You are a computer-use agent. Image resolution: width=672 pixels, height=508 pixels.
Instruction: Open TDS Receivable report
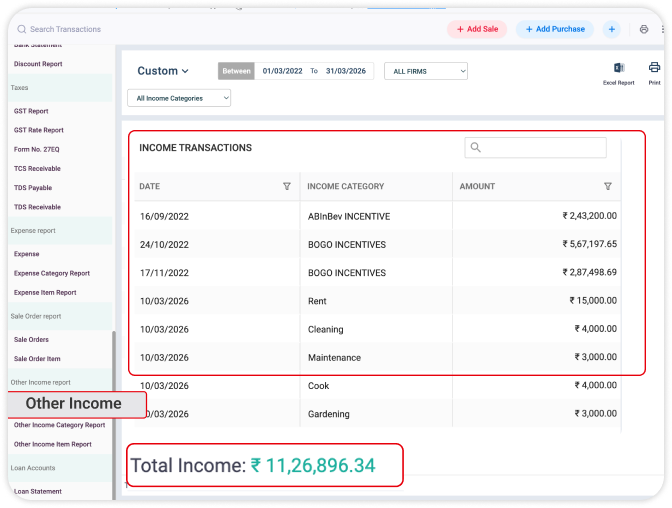coord(37,207)
